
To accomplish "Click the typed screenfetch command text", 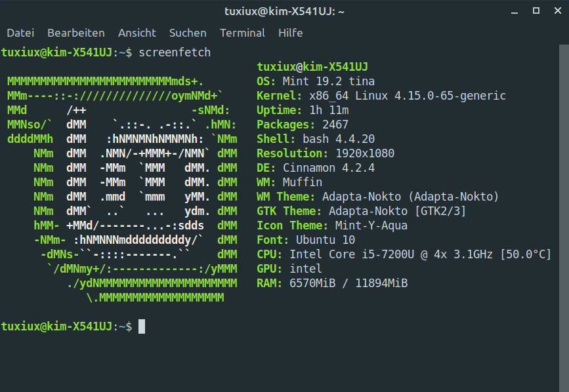I will [x=174, y=52].
